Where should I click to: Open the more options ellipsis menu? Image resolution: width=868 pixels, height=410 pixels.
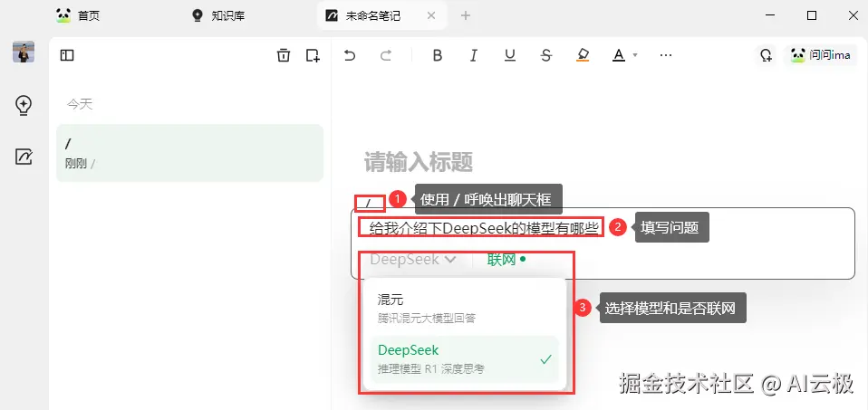pos(666,55)
